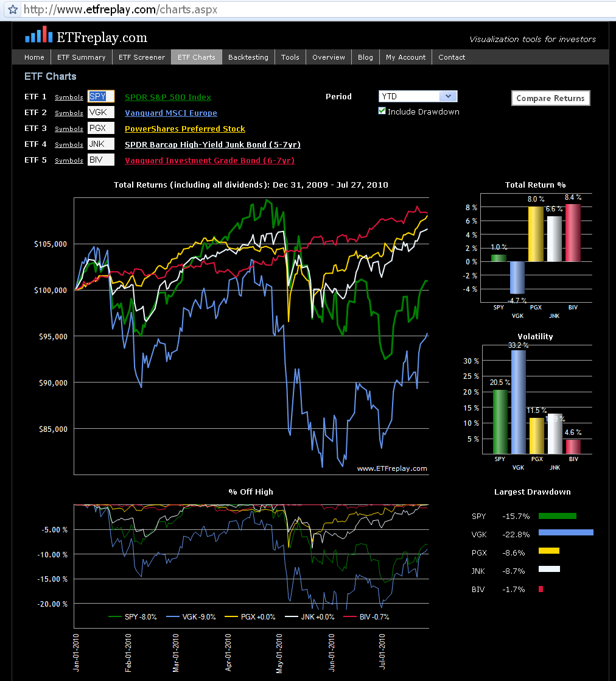Click the green SPY Volatility bar
Viewport: 616px width, 681px height.
(x=500, y=422)
